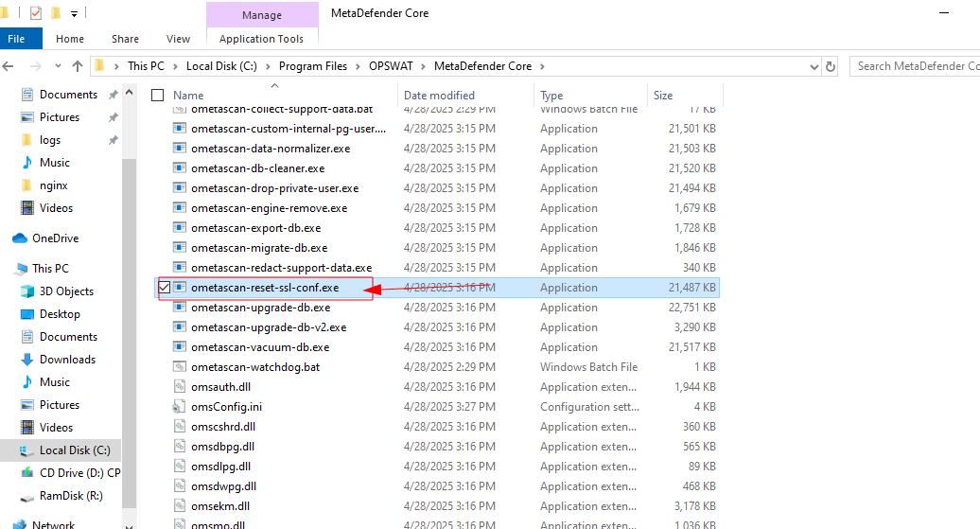
Task: Switch to the Home ribbon tab
Action: (x=70, y=39)
